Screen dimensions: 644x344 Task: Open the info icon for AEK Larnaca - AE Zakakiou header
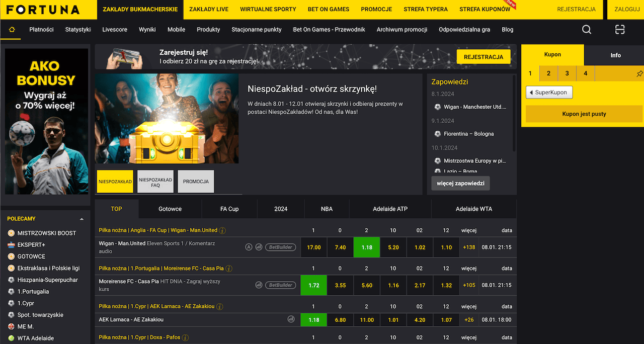point(219,306)
